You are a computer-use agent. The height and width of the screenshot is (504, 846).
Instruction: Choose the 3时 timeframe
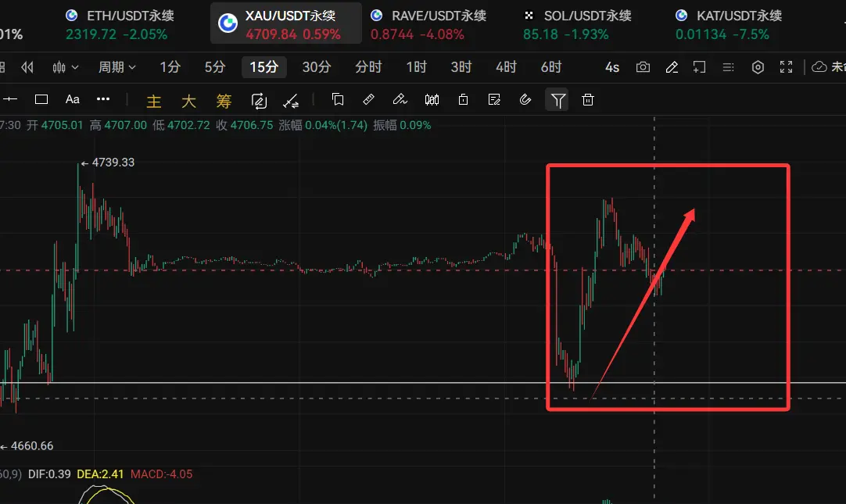pos(461,67)
